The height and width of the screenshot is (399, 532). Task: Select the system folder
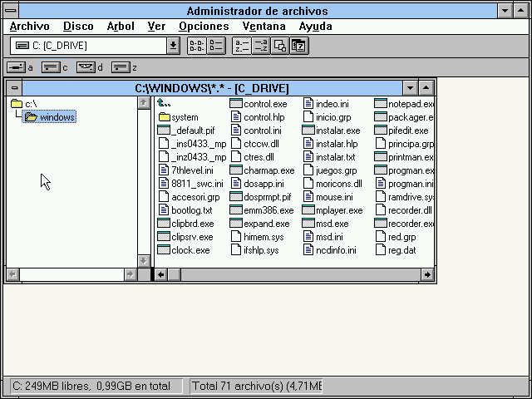(179, 117)
